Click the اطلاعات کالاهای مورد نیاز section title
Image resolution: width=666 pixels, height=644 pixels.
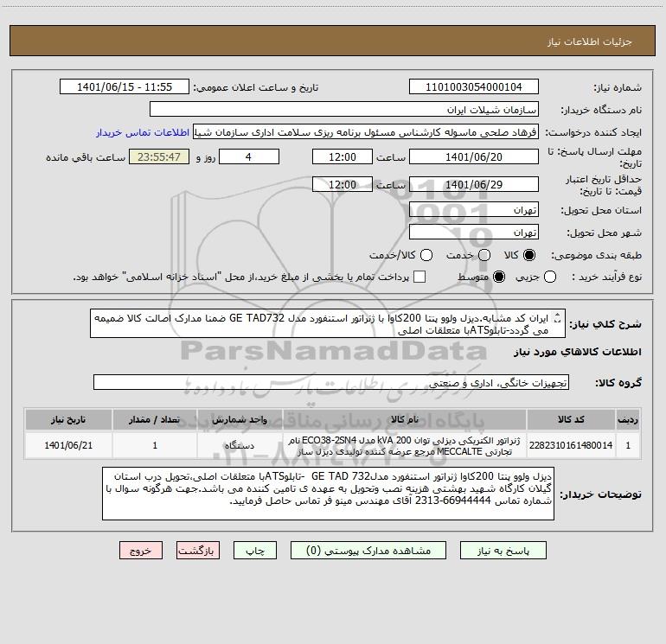577,352
